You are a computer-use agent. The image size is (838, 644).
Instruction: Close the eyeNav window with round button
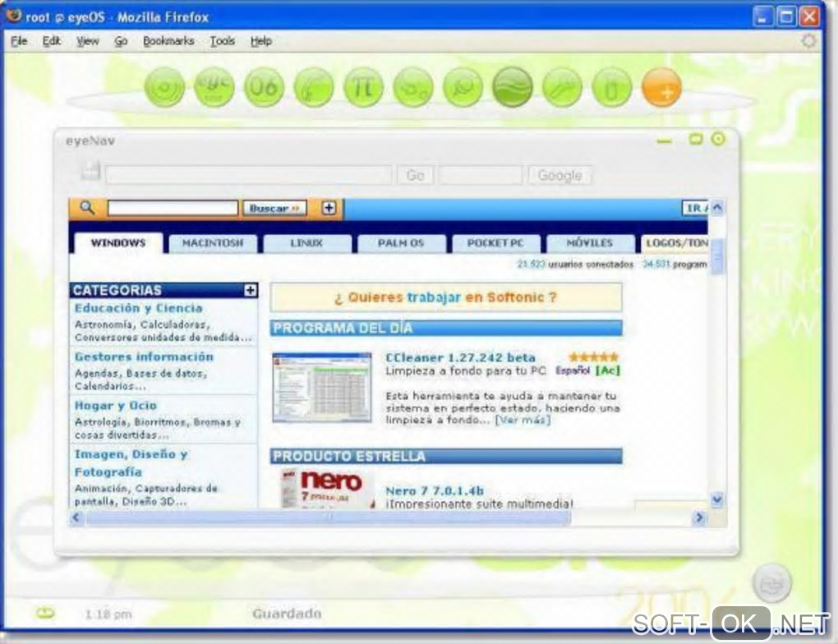pyautogui.click(x=718, y=139)
